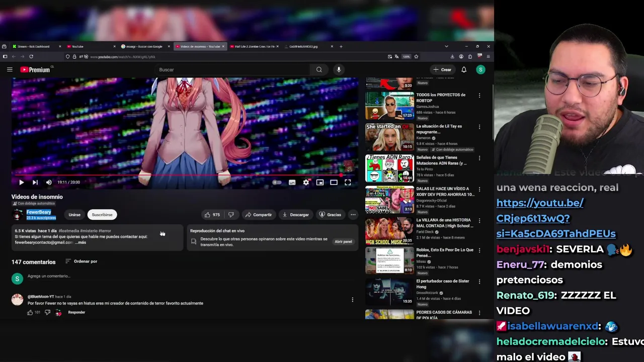Open FewerBeary channel avatar
Screen dimensions: 644x362
(18, 215)
